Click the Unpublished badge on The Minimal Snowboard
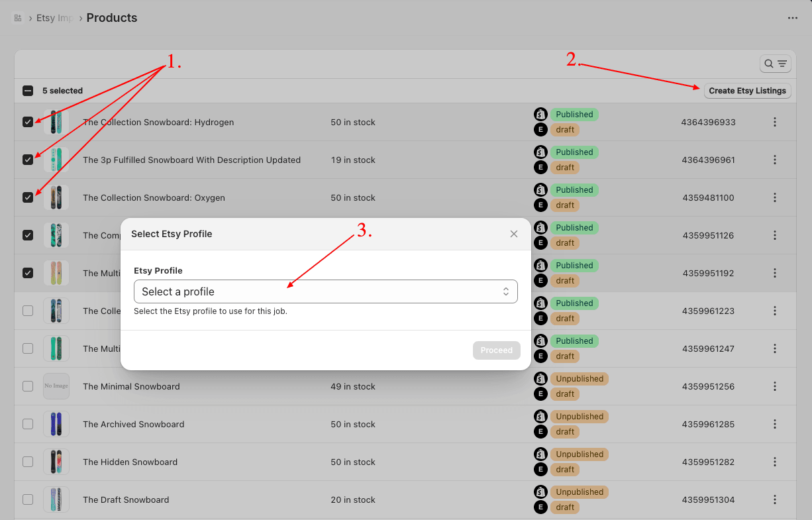 click(x=580, y=379)
